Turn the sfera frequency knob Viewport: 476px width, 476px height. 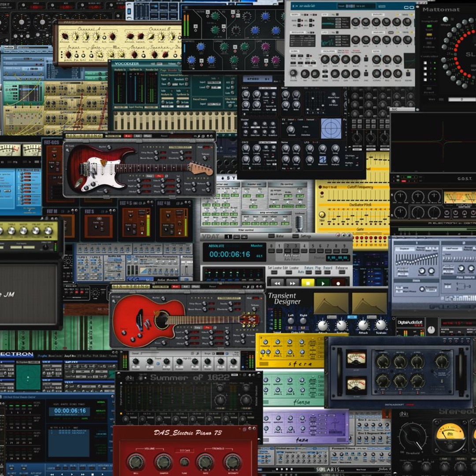pos(265,343)
